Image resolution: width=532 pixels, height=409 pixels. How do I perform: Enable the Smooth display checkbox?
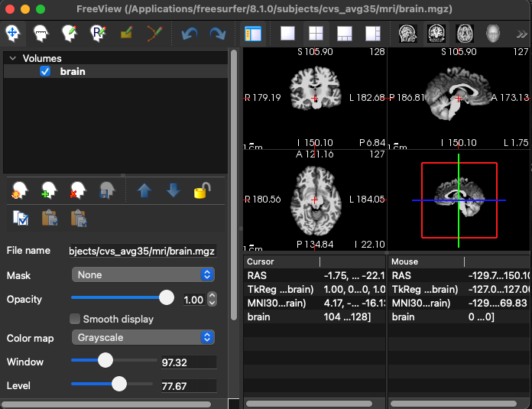[75, 319]
